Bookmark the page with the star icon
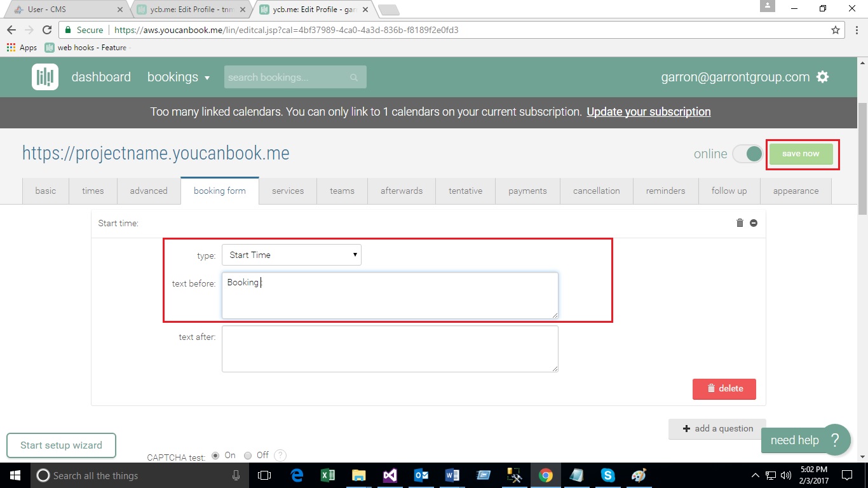This screenshot has height=488, width=868. (x=836, y=30)
